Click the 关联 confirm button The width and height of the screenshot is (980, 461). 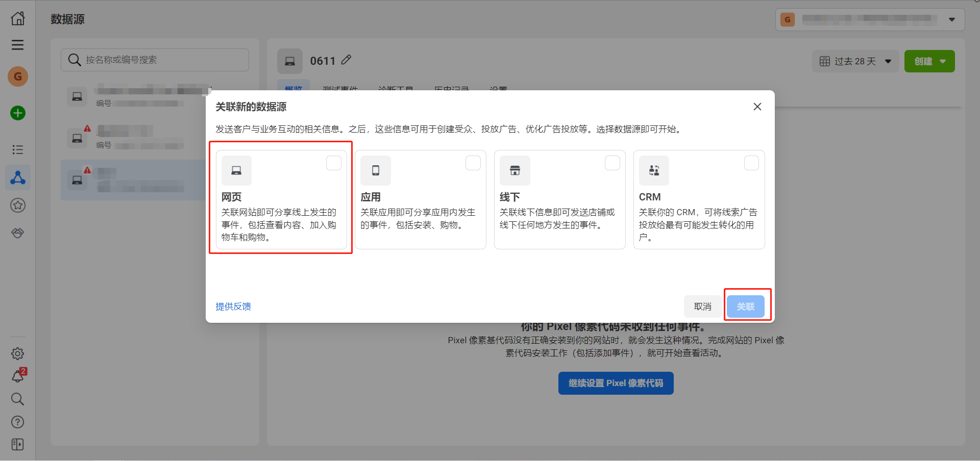point(746,306)
